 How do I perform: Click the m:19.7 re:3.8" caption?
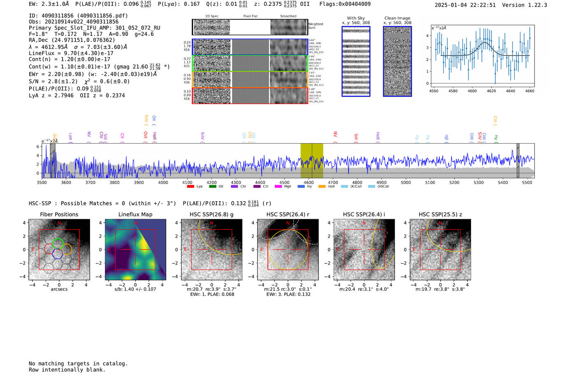coord(440,289)
